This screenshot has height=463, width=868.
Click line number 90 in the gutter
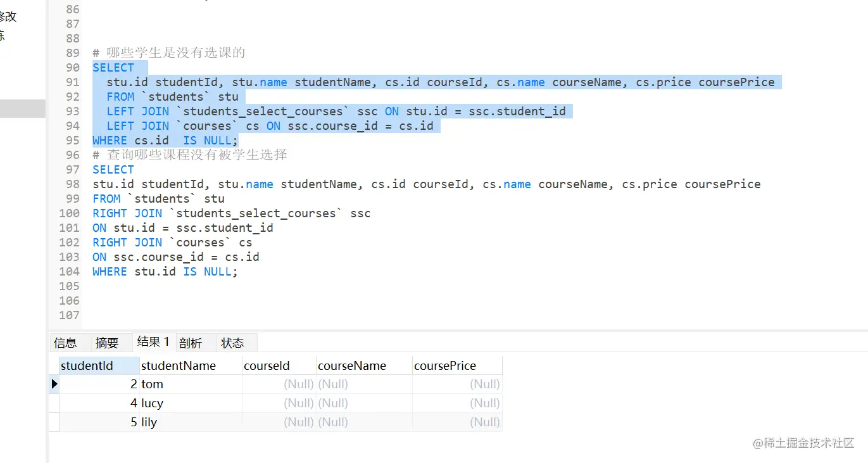click(73, 68)
